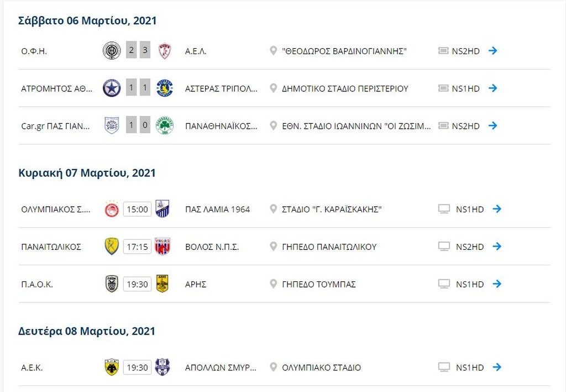Click the location pin beside ΓΗΠΕΔΟ ΤΟΥΜΠΑΣ

[272, 284]
